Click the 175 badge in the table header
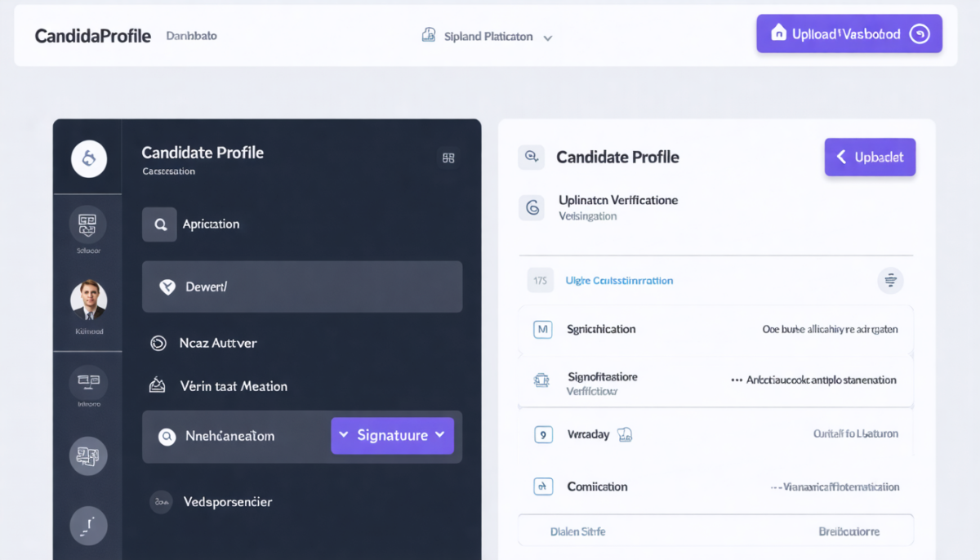The image size is (980, 560). [x=540, y=280]
